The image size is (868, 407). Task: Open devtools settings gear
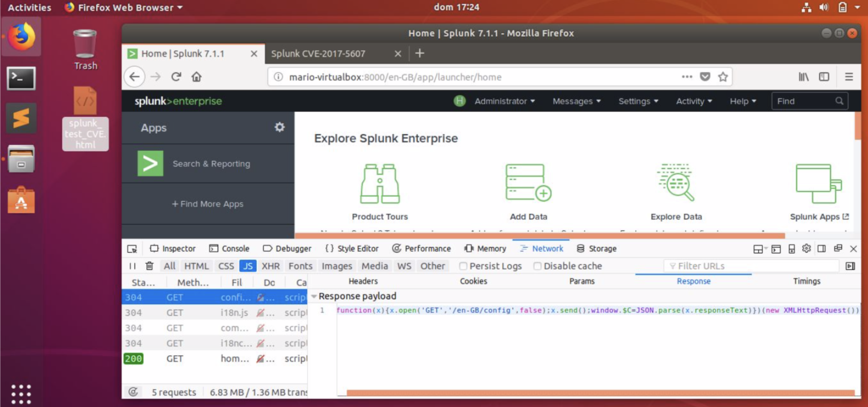point(806,249)
